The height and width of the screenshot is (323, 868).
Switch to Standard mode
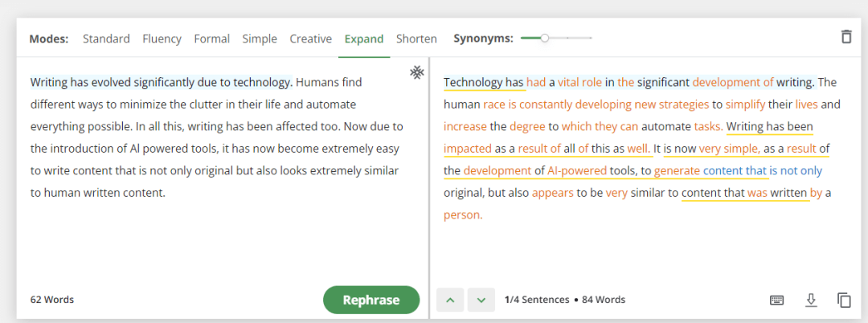point(106,39)
